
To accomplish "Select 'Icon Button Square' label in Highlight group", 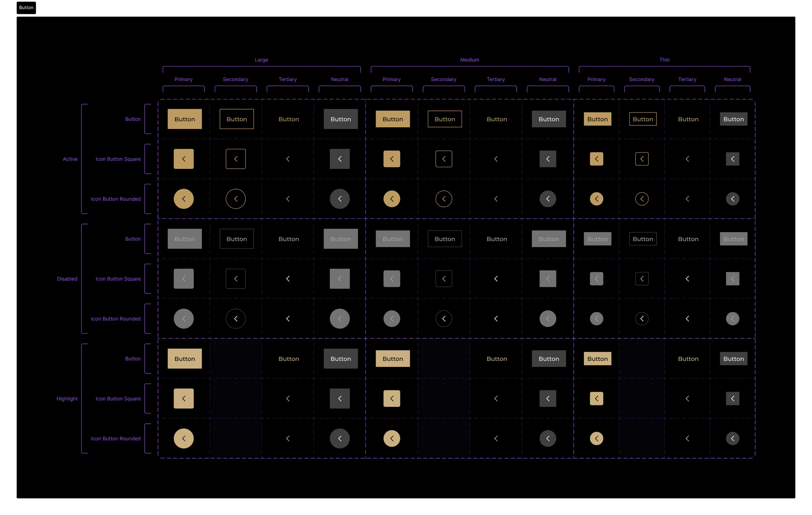I will 118,399.
